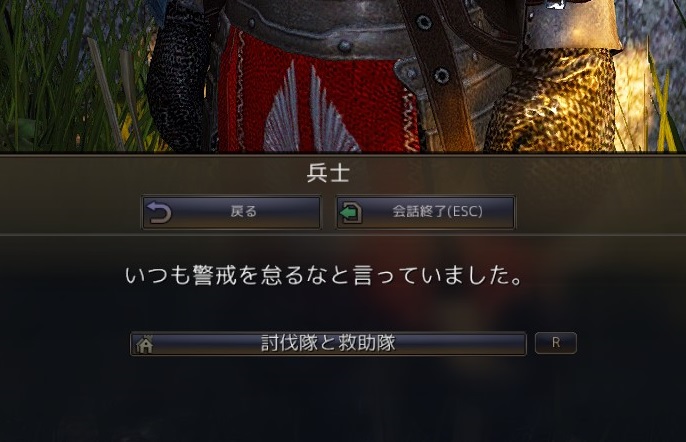Click the 救助隊 portion of option text

tap(366, 343)
